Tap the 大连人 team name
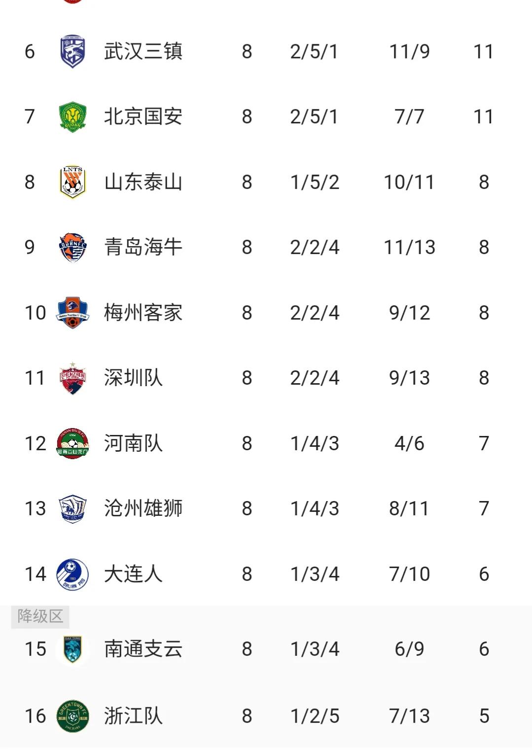Viewport: 532px width, 756px height. (x=133, y=574)
